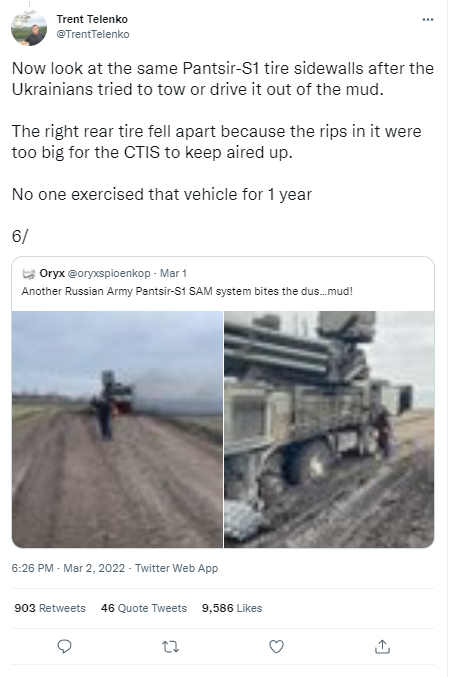Open the three-dot more options menu
Image resolution: width=467 pixels, height=677 pixels.
tap(428, 19)
